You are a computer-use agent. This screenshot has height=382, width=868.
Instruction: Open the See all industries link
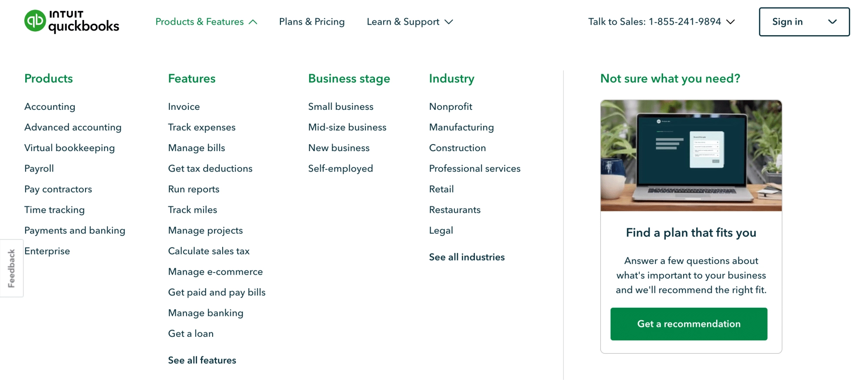467,257
